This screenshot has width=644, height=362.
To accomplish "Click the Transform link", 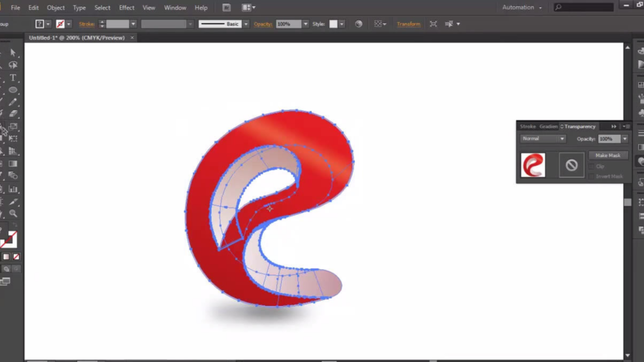I will click(x=408, y=24).
